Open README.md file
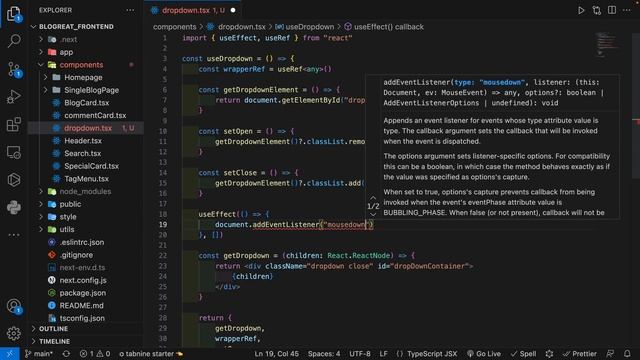The width and height of the screenshot is (640, 360). pyautogui.click(x=81, y=305)
